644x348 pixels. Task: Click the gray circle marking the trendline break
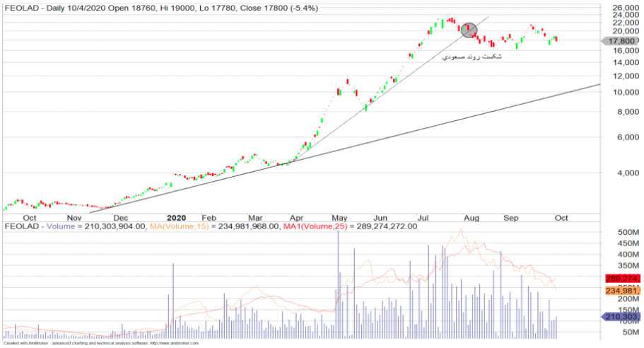(x=469, y=30)
